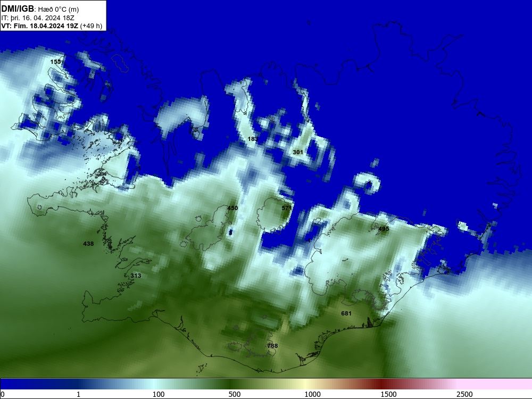Click the map value 450
The height and width of the screenshot is (399, 532).
coord(232,208)
